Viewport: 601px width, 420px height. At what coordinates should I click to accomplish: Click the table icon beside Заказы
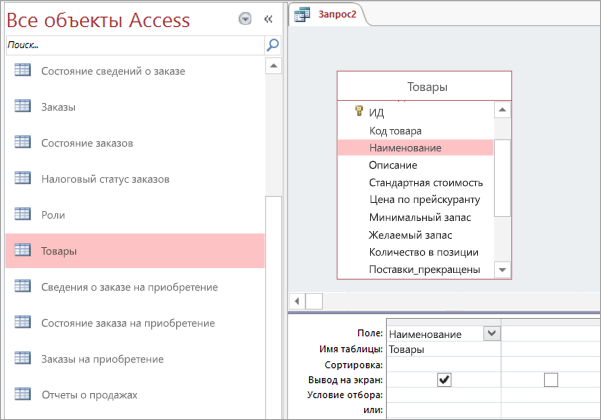click(23, 106)
